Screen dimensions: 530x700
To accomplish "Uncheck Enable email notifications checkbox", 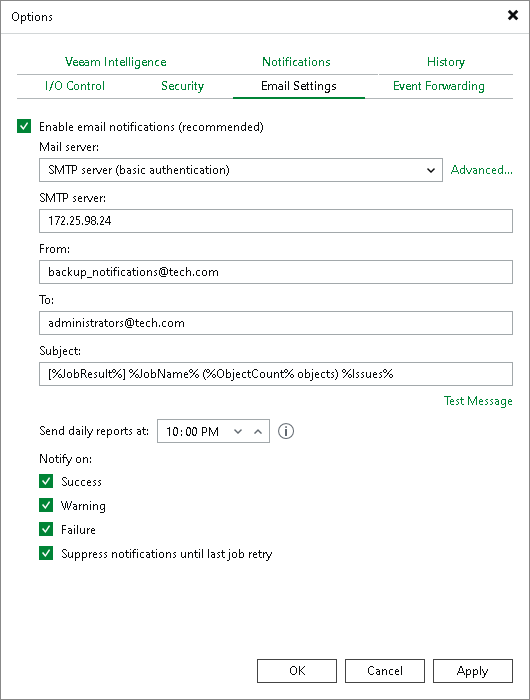I will tap(24, 126).
